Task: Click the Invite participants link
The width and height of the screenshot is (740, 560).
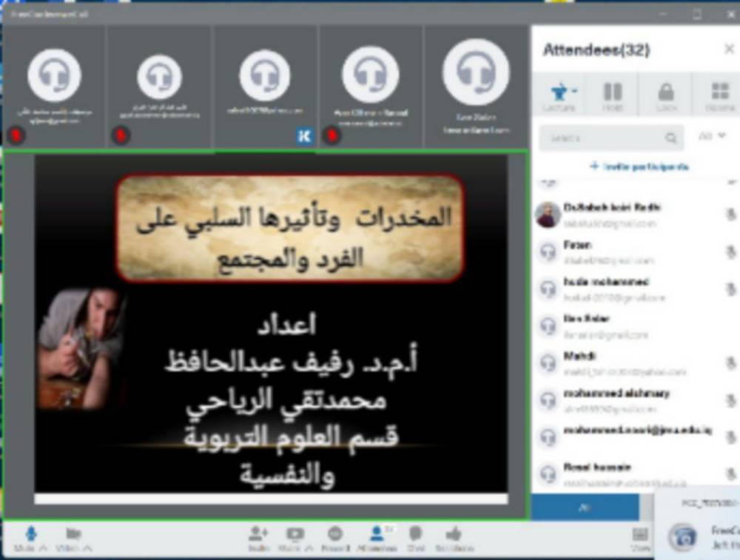Action: coord(639,166)
